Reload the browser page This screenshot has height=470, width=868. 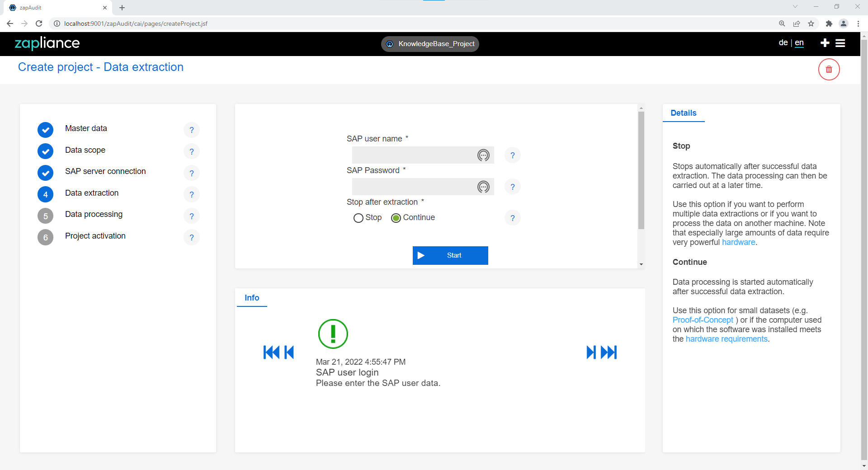(39, 23)
